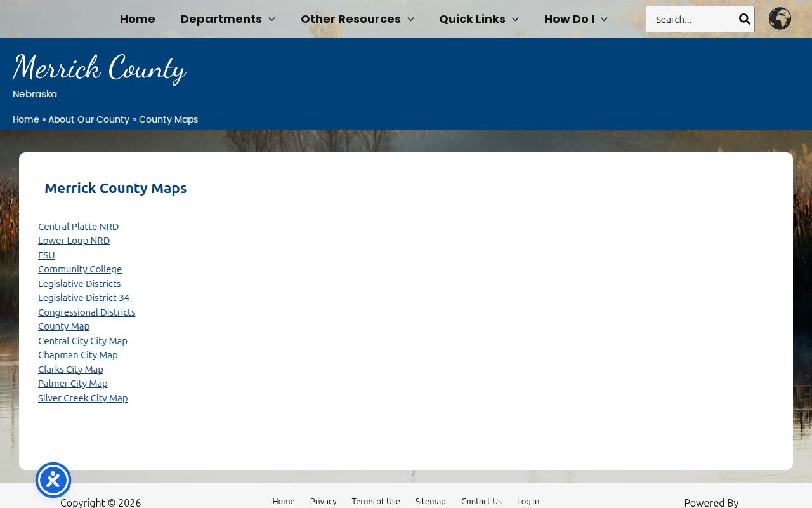Go to Home in top navigation
The width and height of the screenshot is (812, 508).
(x=137, y=19)
